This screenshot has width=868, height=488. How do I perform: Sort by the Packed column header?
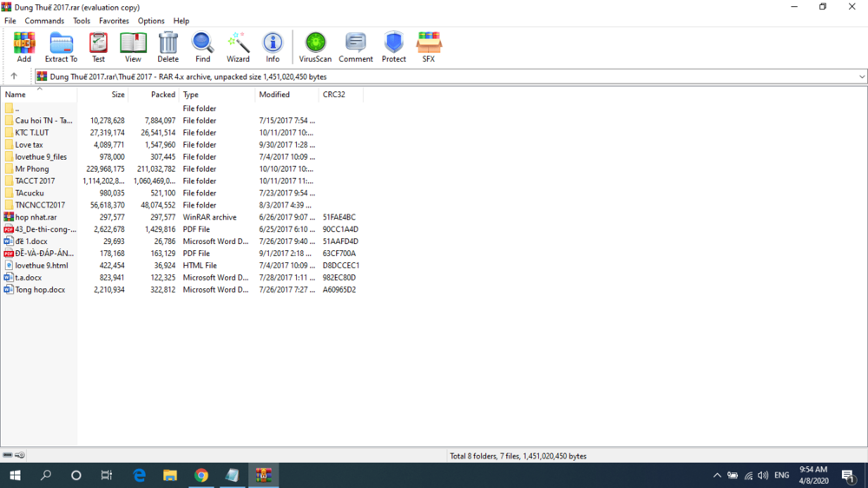(x=154, y=94)
